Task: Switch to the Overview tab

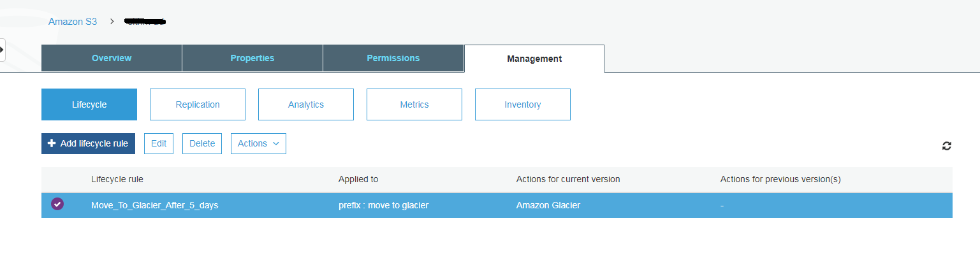Action: (x=112, y=58)
